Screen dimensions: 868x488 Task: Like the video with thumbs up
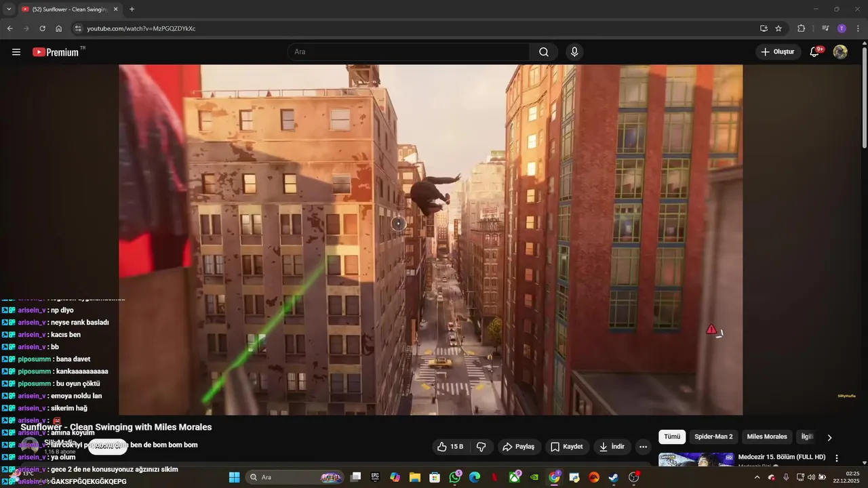click(x=450, y=447)
